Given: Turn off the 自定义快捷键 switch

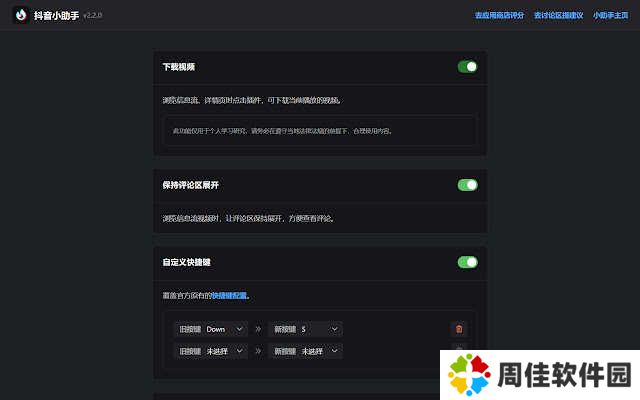Looking at the screenshot, I should (x=467, y=262).
